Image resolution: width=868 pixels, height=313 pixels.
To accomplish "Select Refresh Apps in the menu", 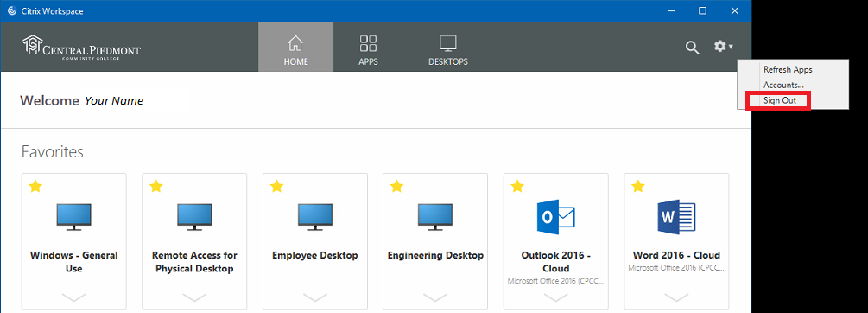I will pos(788,70).
